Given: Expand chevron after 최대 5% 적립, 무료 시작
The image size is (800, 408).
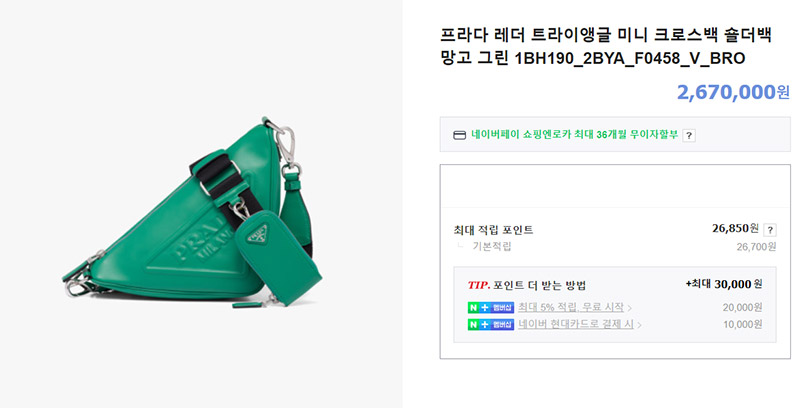Looking at the screenshot, I should (630, 308).
